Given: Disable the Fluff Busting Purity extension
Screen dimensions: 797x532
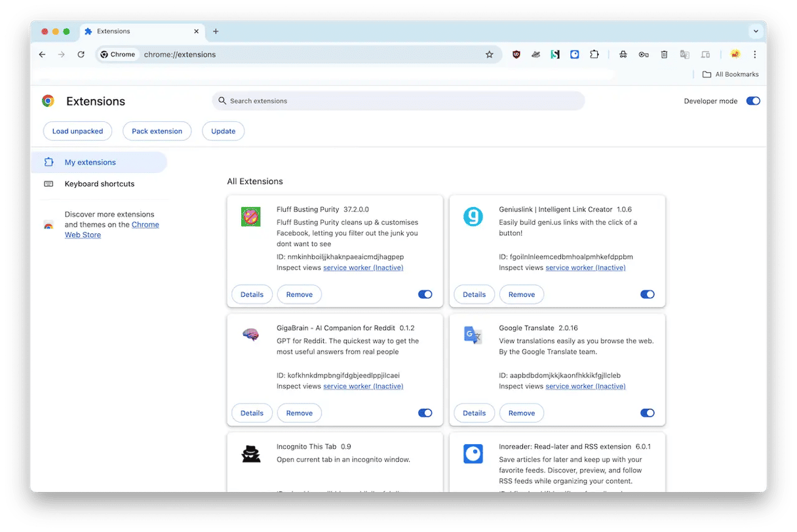Looking at the screenshot, I should pyautogui.click(x=425, y=294).
